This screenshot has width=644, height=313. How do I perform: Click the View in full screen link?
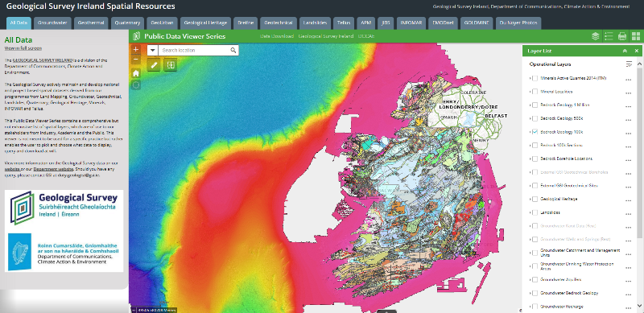tap(23, 48)
